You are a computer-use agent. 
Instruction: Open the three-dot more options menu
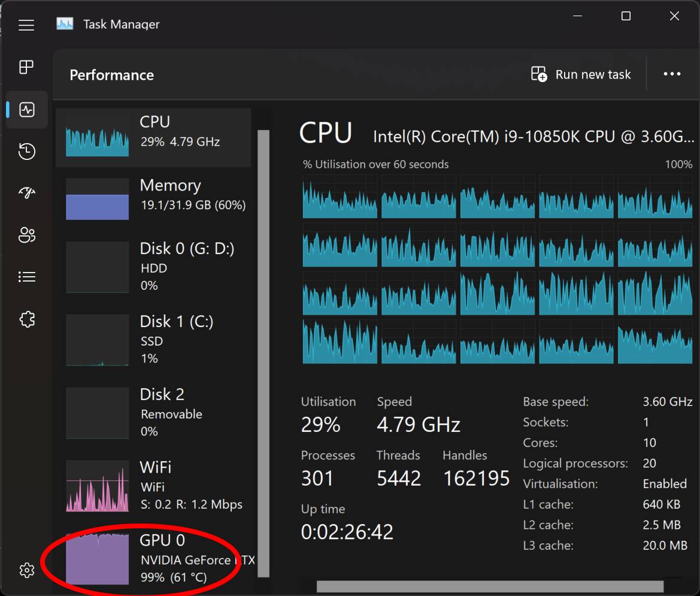pyautogui.click(x=672, y=74)
